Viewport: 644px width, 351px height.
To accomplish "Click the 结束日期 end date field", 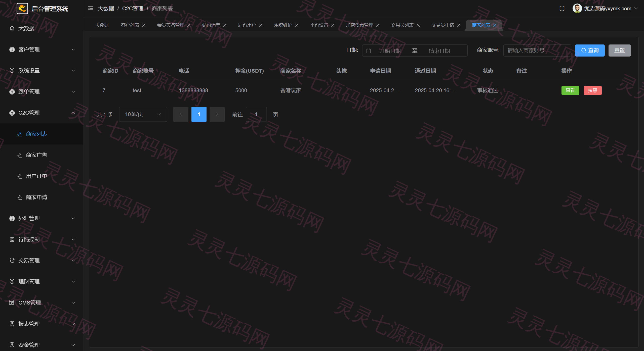I will coord(439,51).
